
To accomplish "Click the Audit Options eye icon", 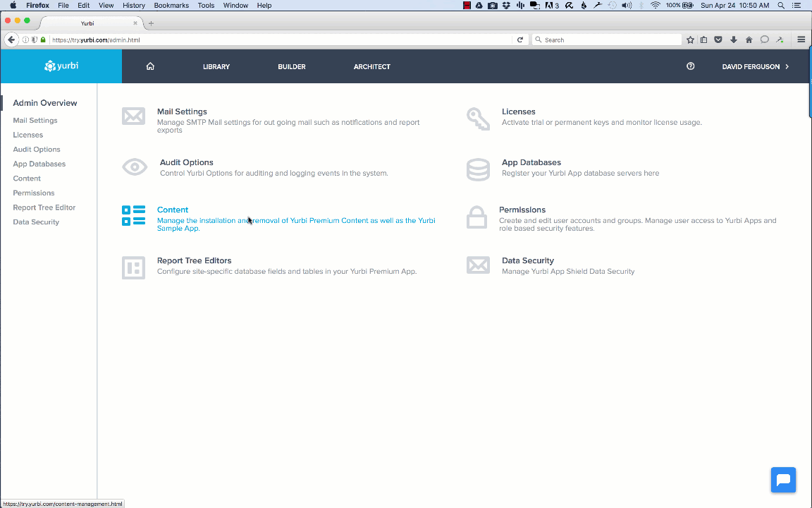I will (x=135, y=167).
